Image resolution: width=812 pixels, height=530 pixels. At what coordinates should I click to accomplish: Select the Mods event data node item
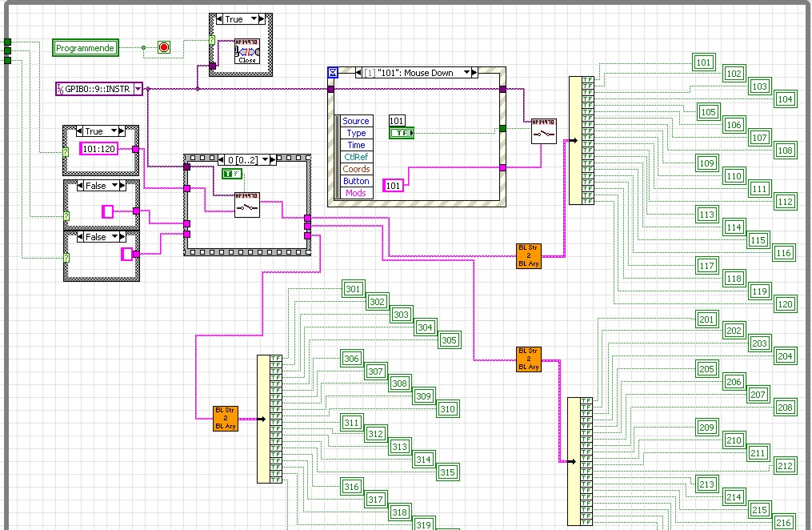(x=356, y=193)
